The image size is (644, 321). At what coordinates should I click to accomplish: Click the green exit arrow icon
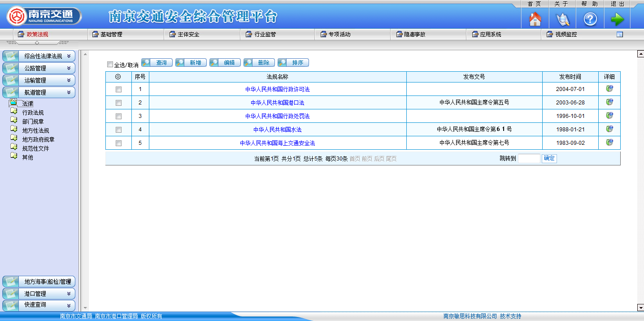pos(617,19)
